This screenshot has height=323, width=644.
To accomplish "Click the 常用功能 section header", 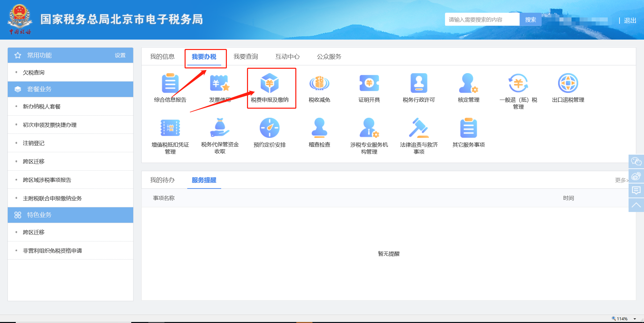I will [70, 55].
